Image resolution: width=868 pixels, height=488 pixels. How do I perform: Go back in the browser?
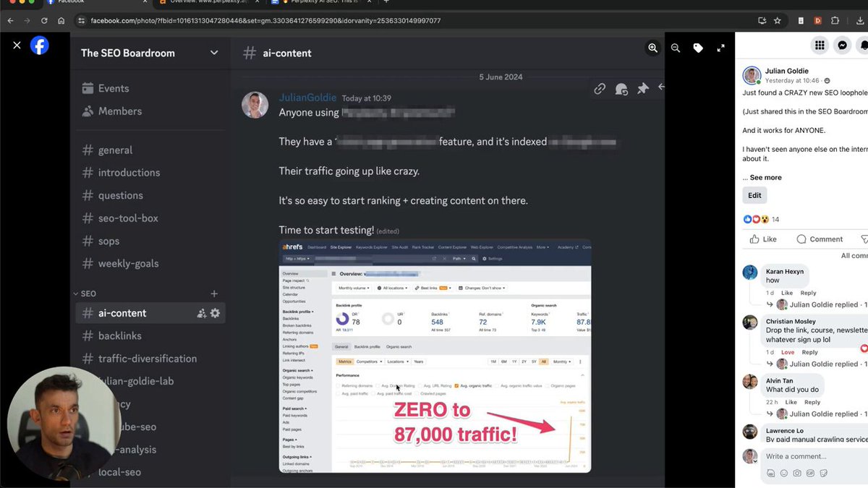click(x=11, y=21)
